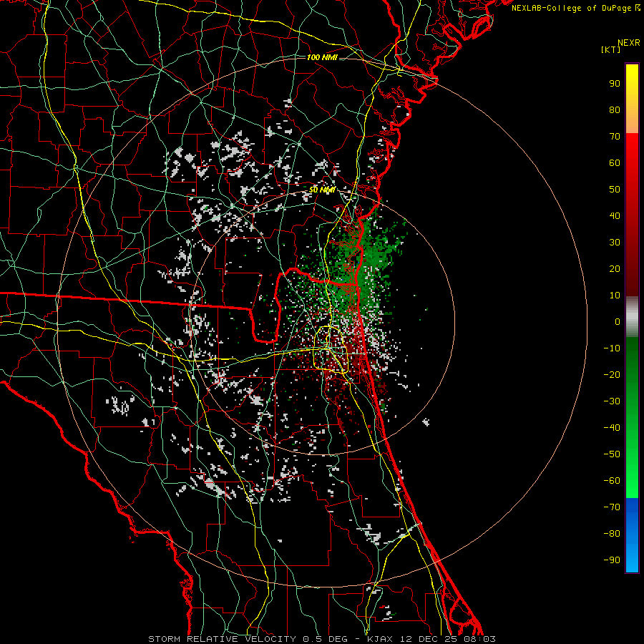Click the -50 knot scale value
The image size is (644, 644).
(x=612, y=454)
